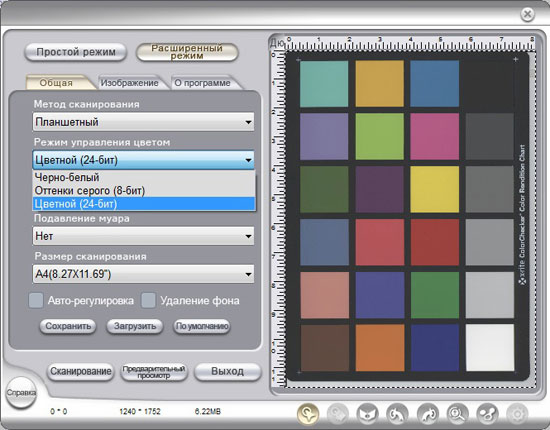Click the gold zoom-in tool icon
550x430 pixels.
click(x=308, y=414)
